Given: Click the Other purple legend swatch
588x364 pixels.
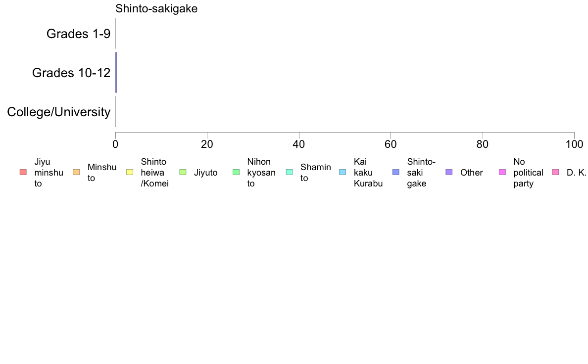Looking at the screenshot, I should tap(449, 173).
